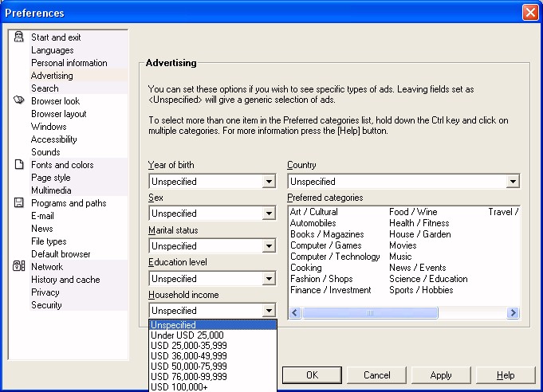Expand the Country dropdown list

[513, 182]
